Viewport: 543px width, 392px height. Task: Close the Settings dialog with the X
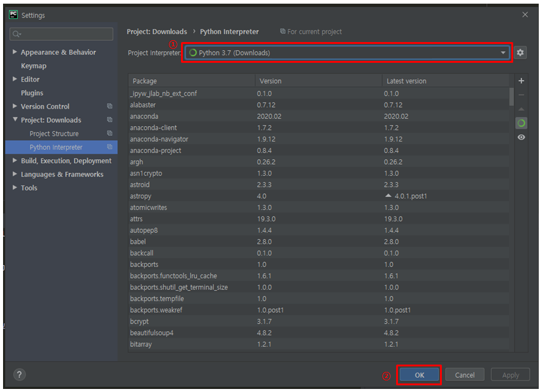525,15
